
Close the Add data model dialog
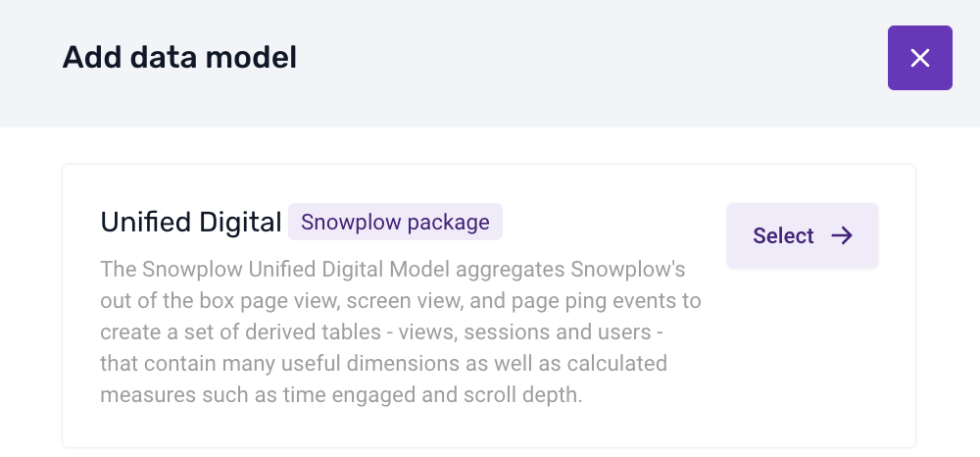[919, 58]
